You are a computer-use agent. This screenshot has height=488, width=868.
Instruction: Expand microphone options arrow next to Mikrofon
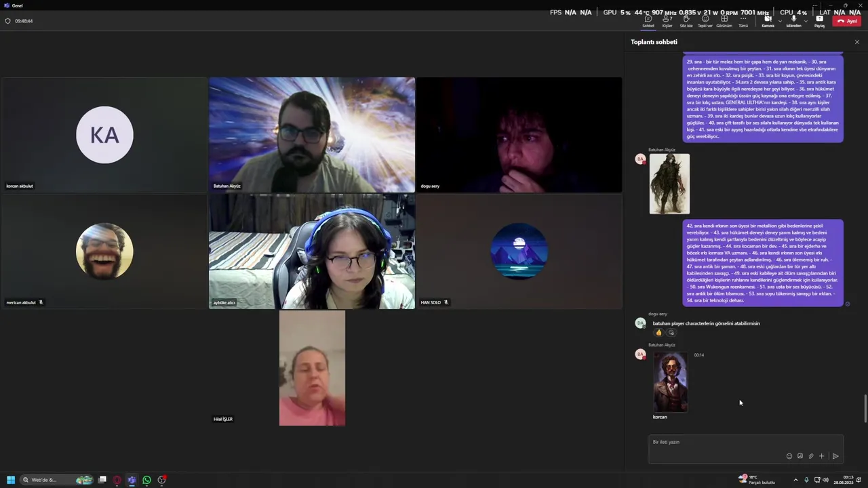806,21
